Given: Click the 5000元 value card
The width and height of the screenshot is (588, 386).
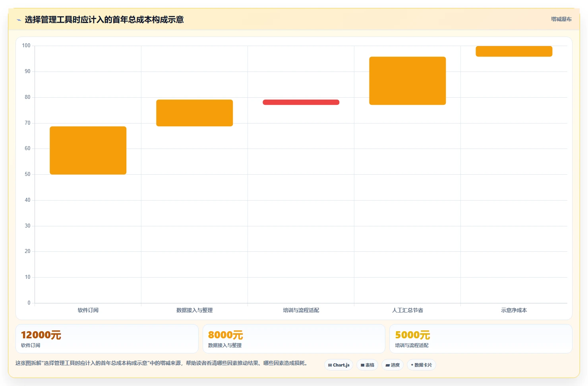Looking at the screenshot, I should coord(481,339).
